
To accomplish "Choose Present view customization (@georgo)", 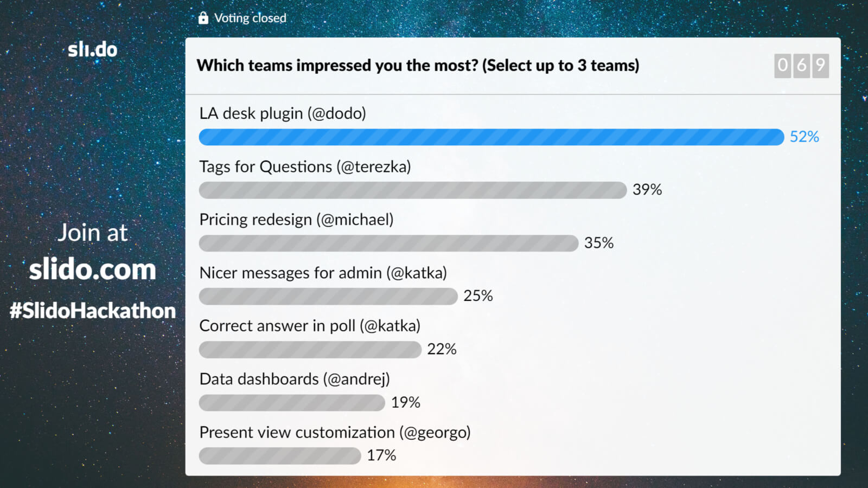I will click(x=335, y=432).
